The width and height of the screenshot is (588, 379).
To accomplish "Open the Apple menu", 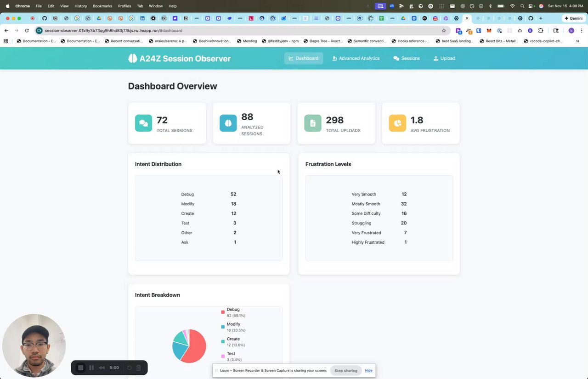I will [x=7, y=6].
